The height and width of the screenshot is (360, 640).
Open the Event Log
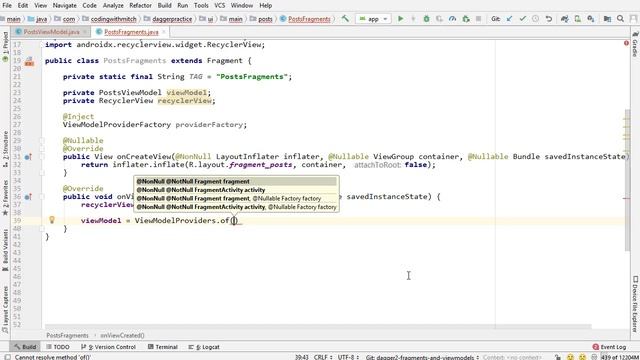609,347
